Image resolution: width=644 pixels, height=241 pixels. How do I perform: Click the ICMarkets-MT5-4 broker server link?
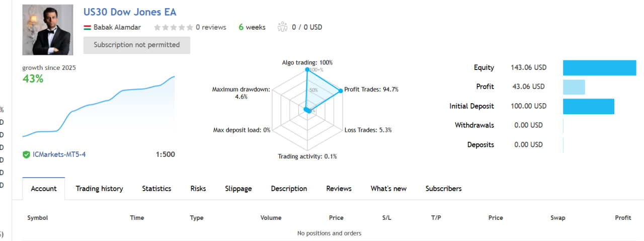59,154
